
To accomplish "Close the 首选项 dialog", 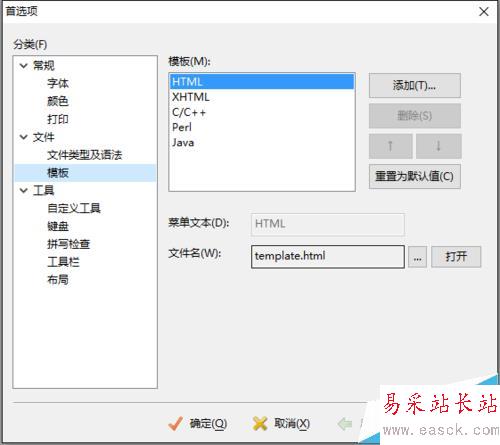I will pos(483,12).
